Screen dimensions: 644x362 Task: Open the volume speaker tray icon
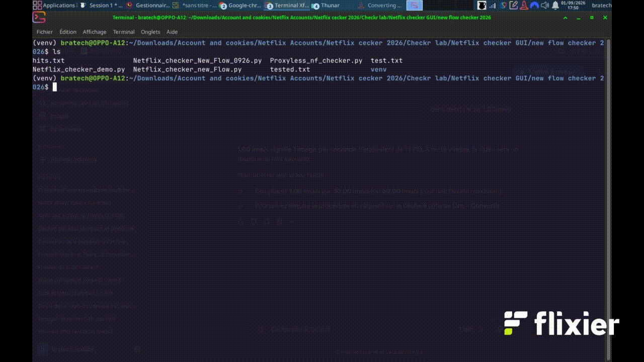click(545, 6)
